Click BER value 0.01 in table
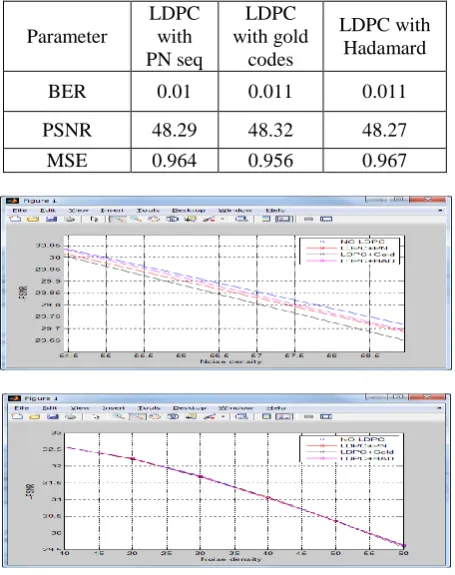 [174, 91]
